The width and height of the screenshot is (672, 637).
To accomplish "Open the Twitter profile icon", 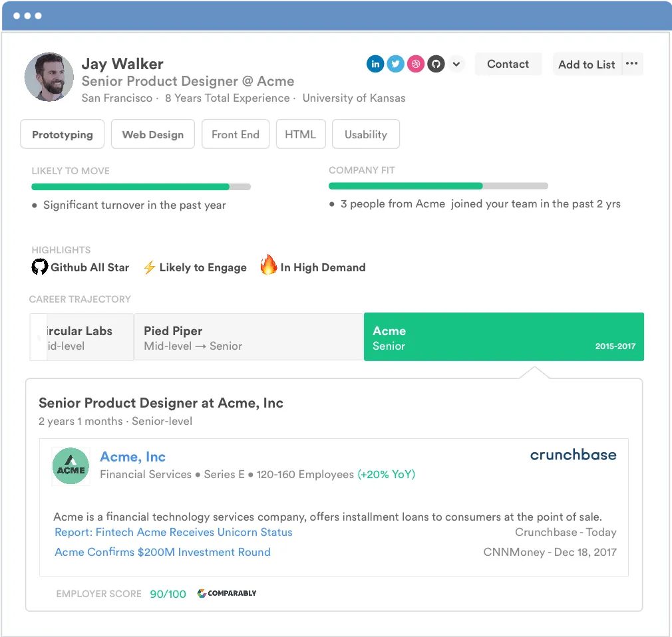I will click(395, 64).
